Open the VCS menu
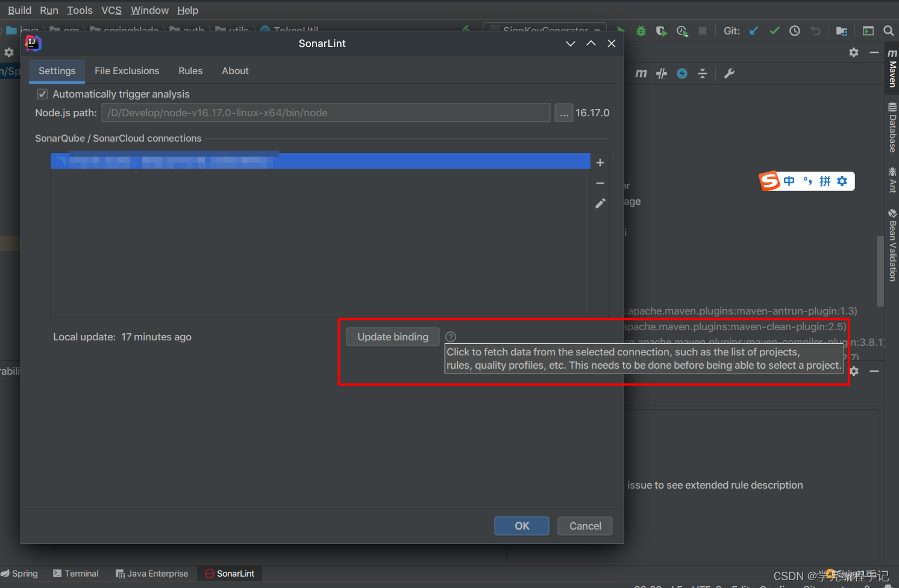 (x=111, y=10)
